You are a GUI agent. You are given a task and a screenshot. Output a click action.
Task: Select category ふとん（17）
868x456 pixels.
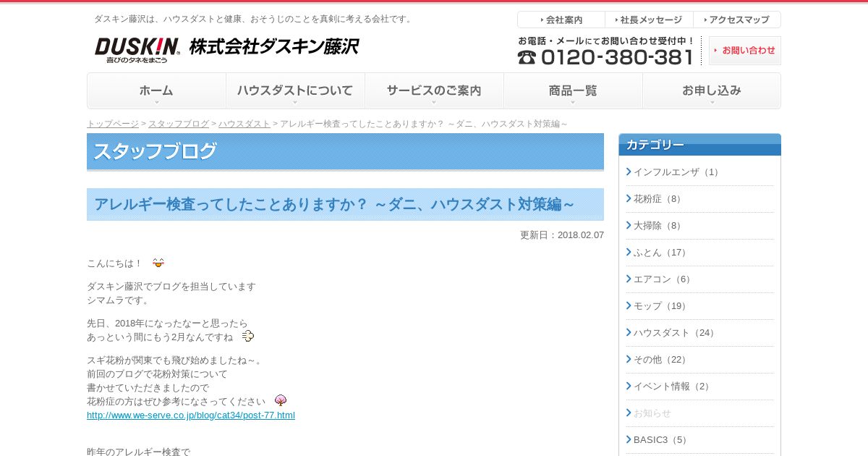662,253
